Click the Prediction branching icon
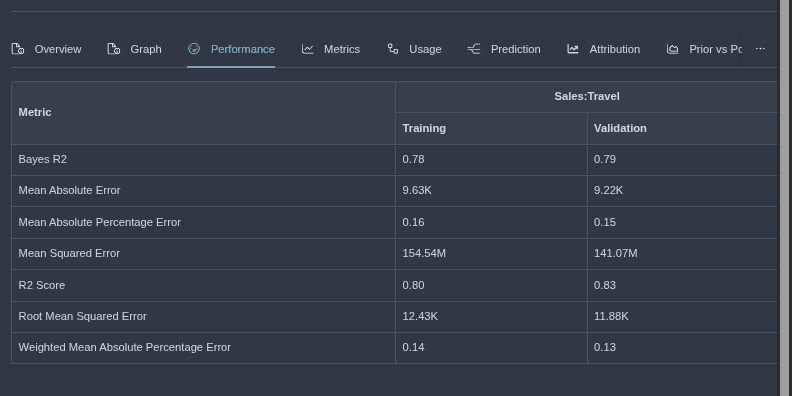 [x=474, y=49]
